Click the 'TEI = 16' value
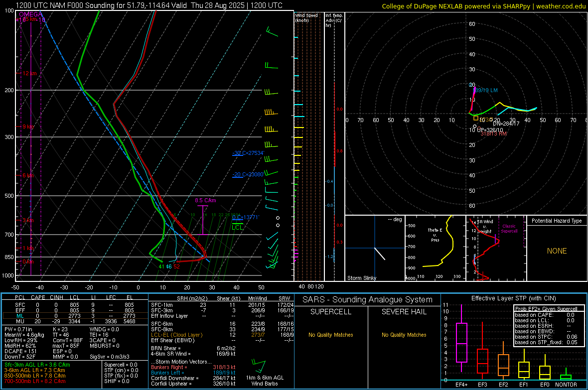This screenshot has width=588, height=390. pyautogui.click(x=99, y=335)
